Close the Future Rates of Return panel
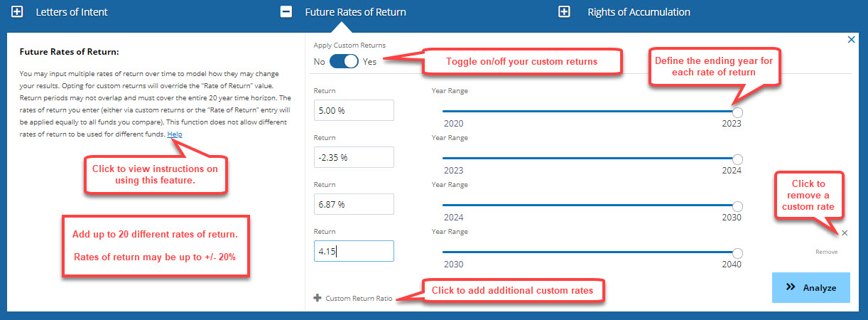The width and height of the screenshot is (868, 320). (x=852, y=40)
